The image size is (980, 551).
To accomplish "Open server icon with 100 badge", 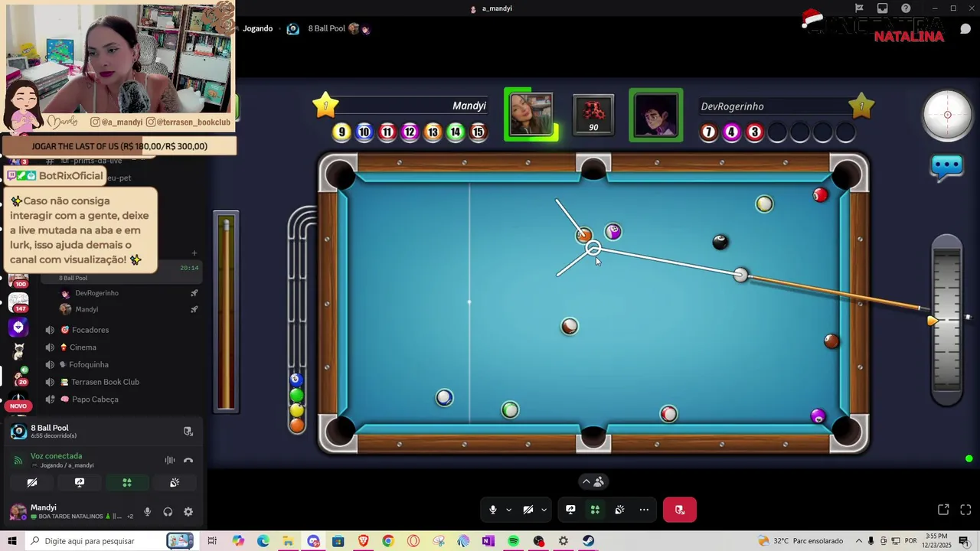I will coord(18,279).
